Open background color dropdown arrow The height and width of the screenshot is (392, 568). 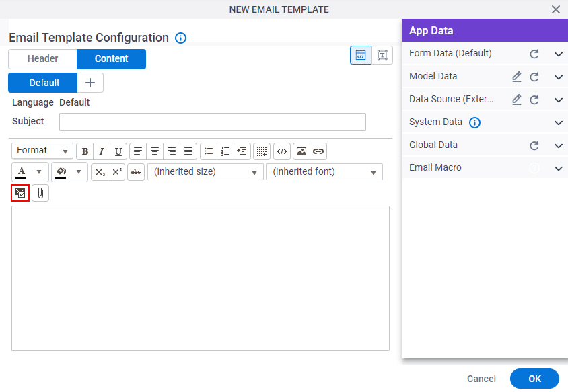(79, 172)
